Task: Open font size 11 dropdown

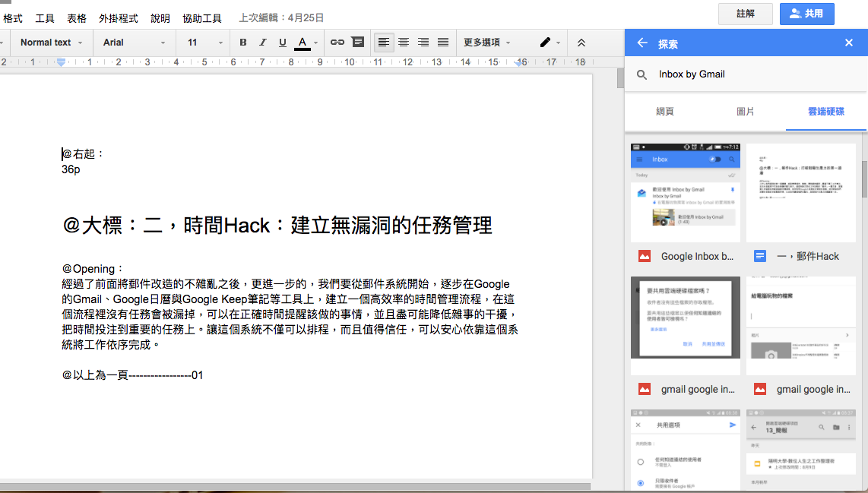Action: point(204,42)
